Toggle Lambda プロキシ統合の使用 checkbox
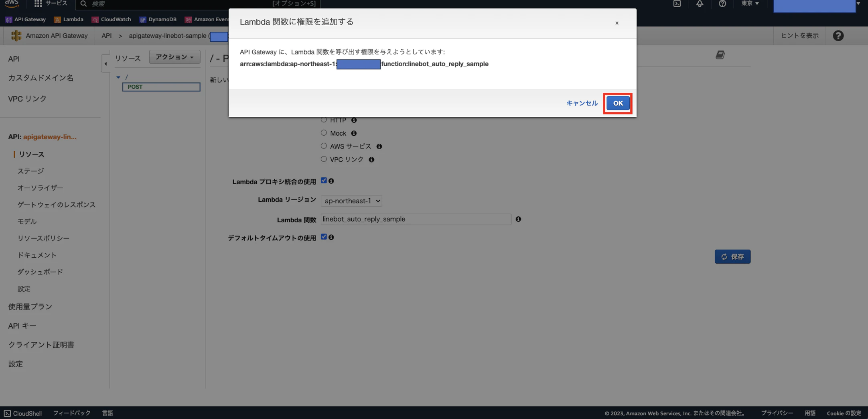Image resolution: width=868 pixels, height=419 pixels. (324, 181)
